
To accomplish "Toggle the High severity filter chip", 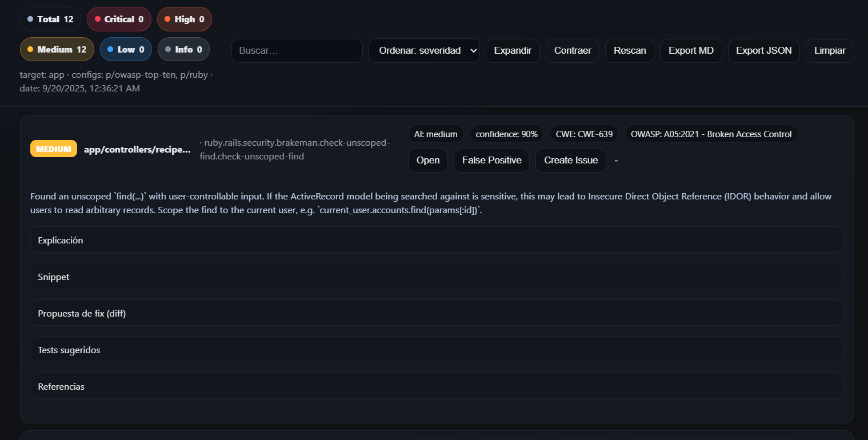I will [x=184, y=19].
